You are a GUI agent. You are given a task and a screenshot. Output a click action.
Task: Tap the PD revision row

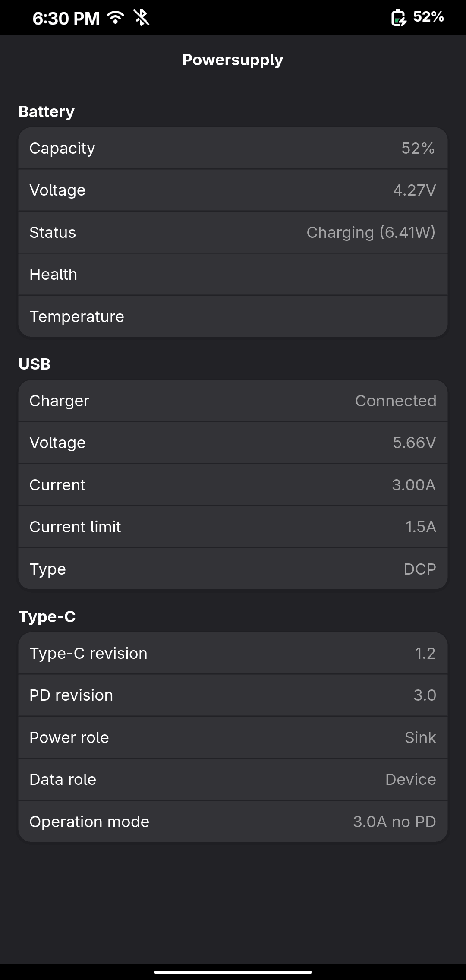tap(233, 695)
